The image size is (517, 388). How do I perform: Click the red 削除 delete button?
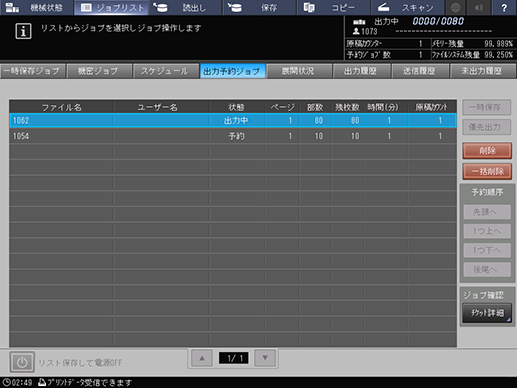click(x=487, y=151)
